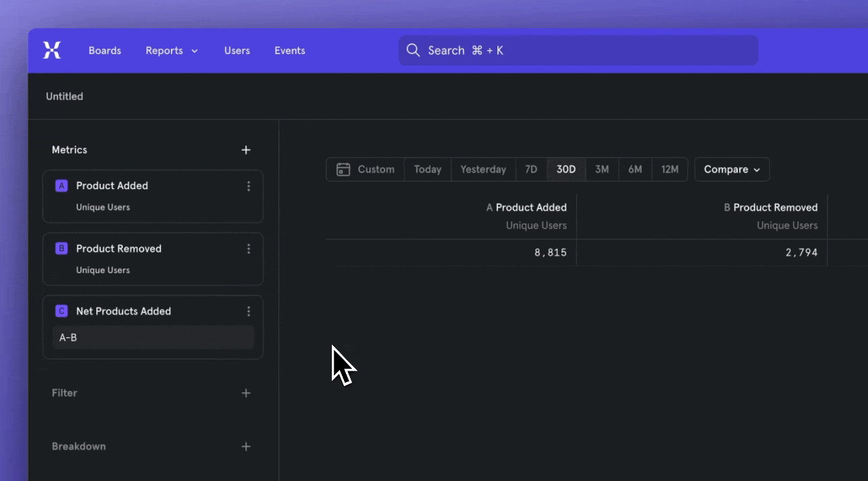This screenshot has width=868, height=481.
Task: Click the Untitled report title
Action: (64, 96)
